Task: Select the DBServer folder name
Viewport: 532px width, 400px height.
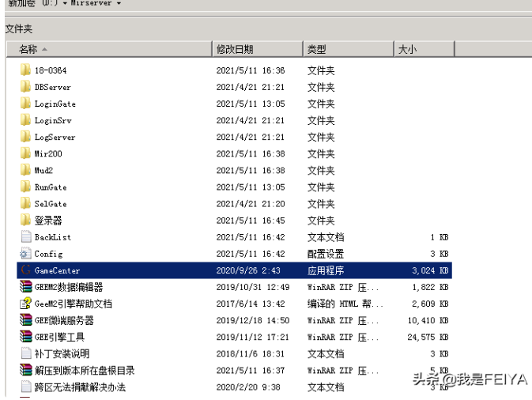Action: (53, 87)
